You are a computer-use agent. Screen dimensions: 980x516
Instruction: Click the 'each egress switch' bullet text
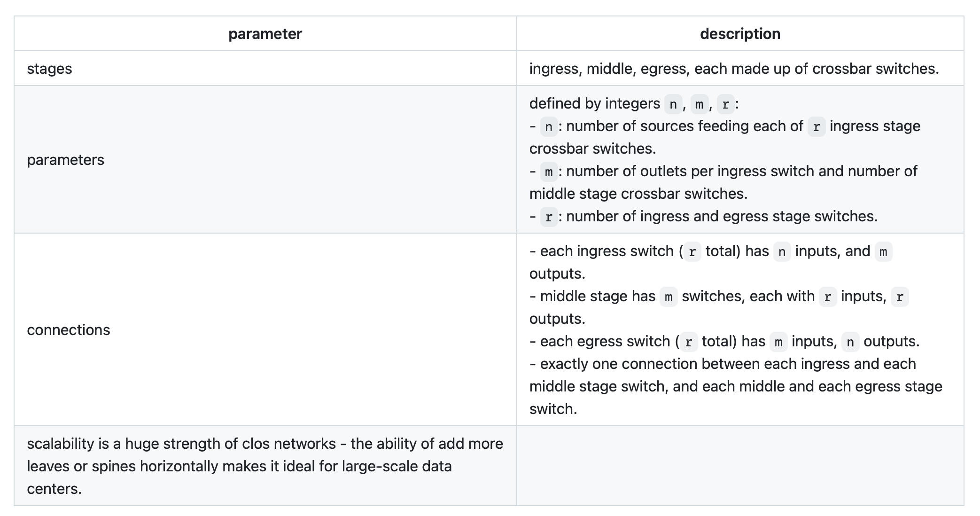point(724,341)
